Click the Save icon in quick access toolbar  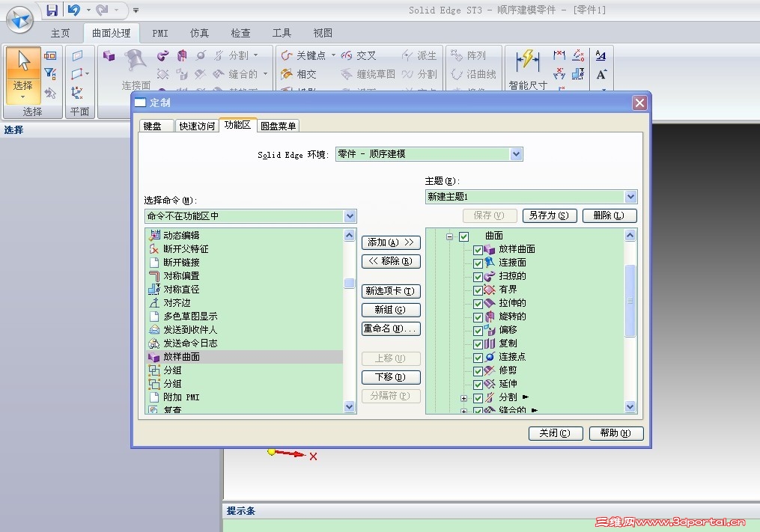click(52, 10)
